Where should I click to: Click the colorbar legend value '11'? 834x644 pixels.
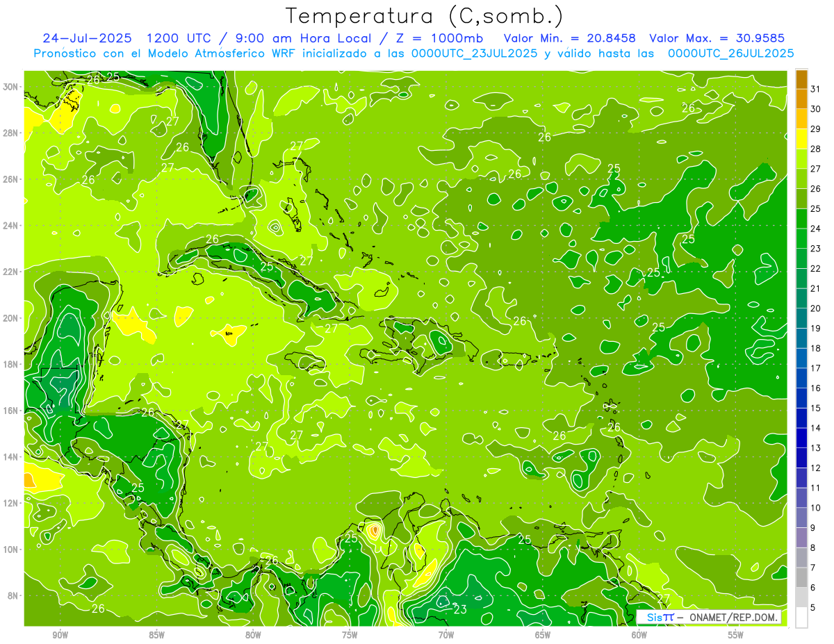(x=816, y=488)
